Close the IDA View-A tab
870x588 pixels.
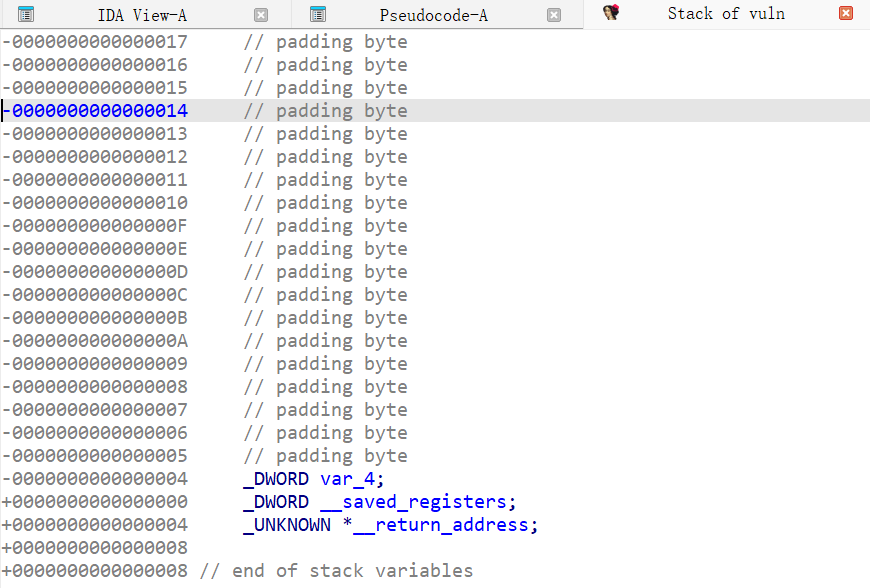[261, 15]
